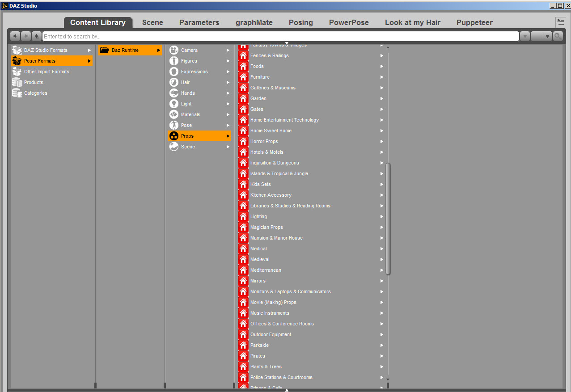Viewport: 571px width, 392px height.
Task: Click the DAZ Studio Formats box icon
Action: tap(17, 50)
